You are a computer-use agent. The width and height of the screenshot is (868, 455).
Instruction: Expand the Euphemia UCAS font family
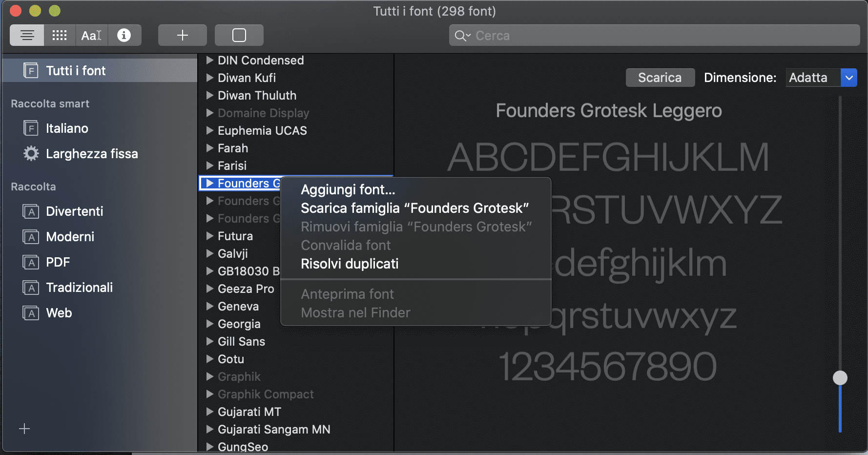[210, 130]
